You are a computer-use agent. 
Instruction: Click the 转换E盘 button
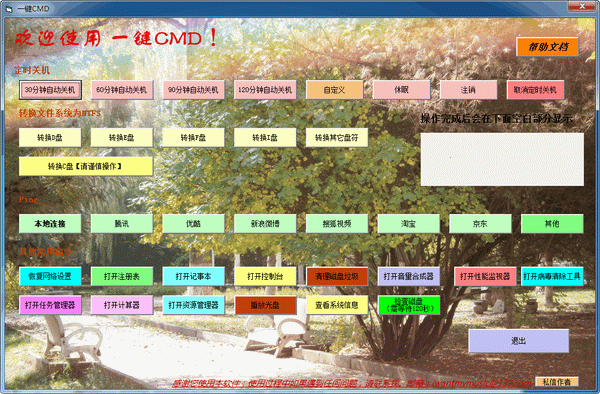[122, 138]
